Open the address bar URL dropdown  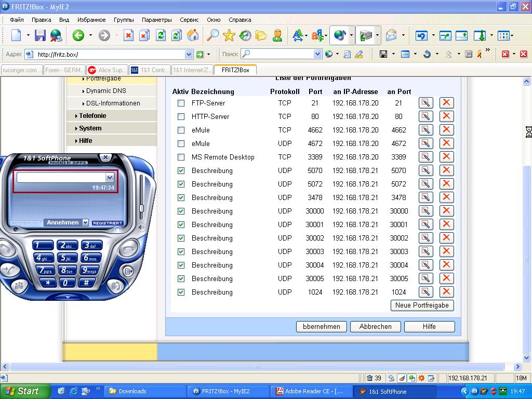click(x=189, y=54)
